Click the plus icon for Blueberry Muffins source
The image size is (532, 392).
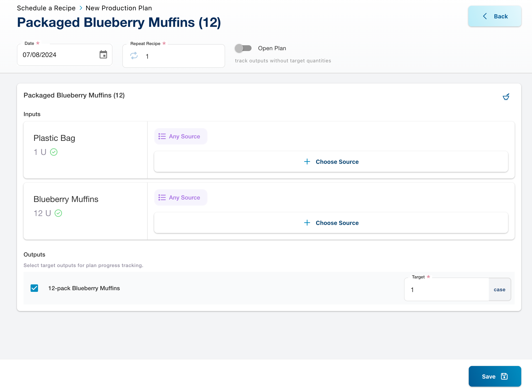click(x=307, y=223)
